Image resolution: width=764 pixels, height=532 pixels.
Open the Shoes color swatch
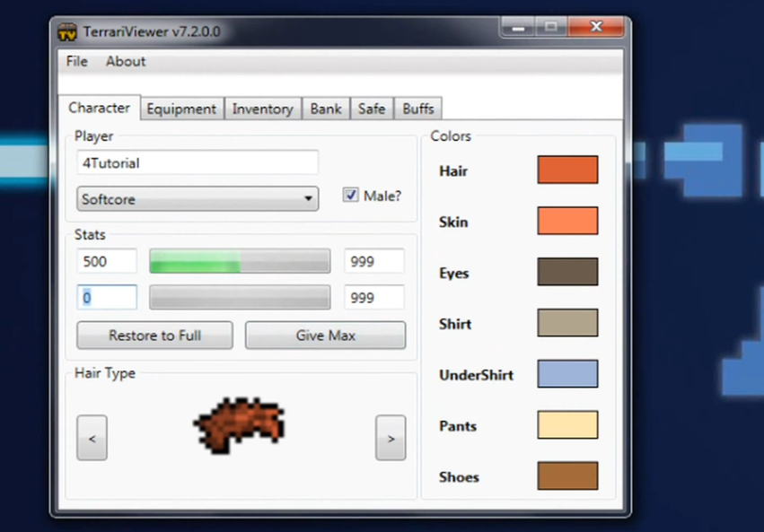(567, 476)
